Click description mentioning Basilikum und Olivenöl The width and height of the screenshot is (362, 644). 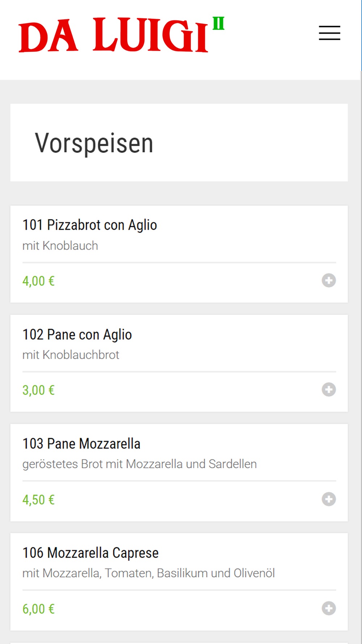pos(148,573)
